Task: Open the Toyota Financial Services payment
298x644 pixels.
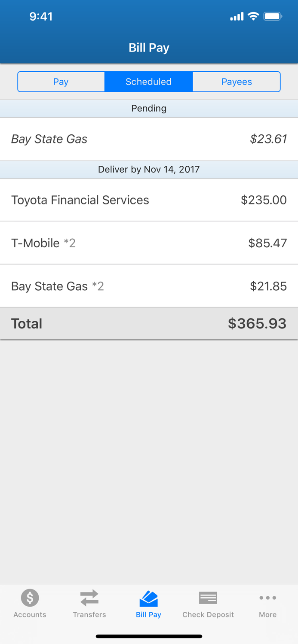Action: tap(148, 200)
